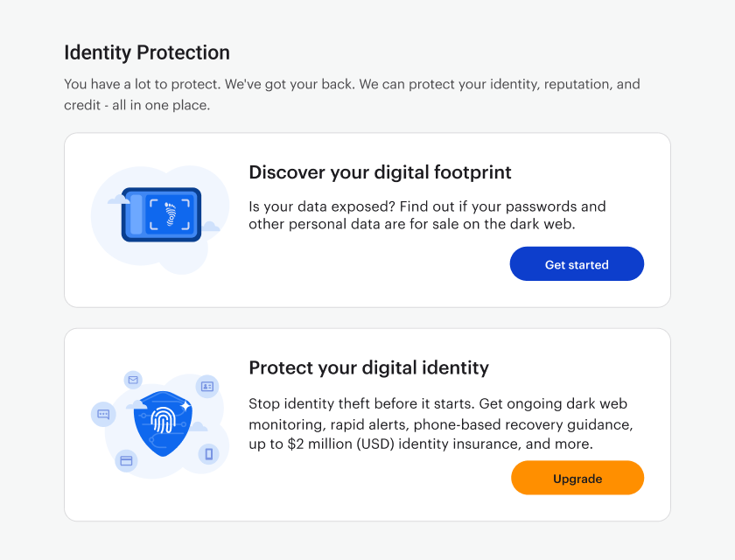Click the fingerprint shield illustration
Viewport: 735px width, 560px height.
coord(163,423)
